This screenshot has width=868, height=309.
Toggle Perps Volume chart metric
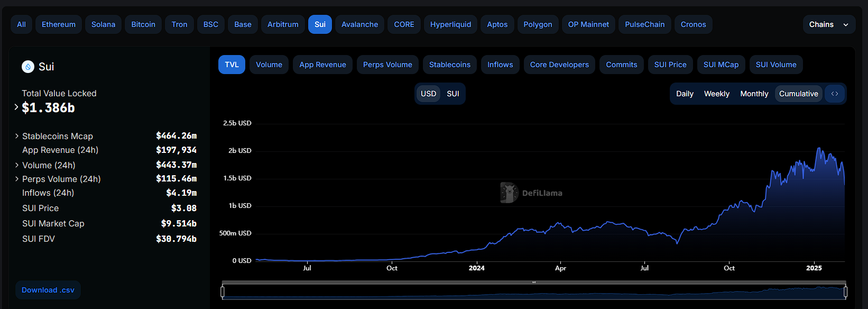click(387, 65)
